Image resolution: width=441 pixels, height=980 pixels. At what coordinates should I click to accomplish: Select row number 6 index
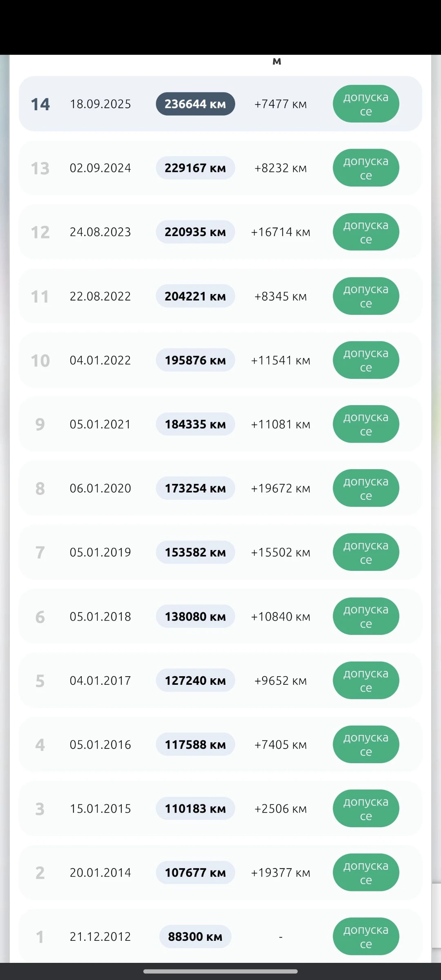[40, 617]
